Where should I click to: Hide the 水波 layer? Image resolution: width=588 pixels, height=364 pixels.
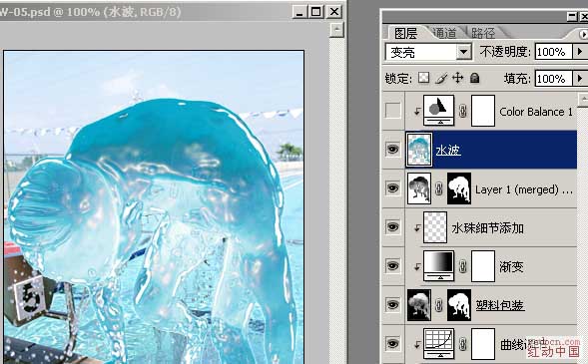[392, 150]
